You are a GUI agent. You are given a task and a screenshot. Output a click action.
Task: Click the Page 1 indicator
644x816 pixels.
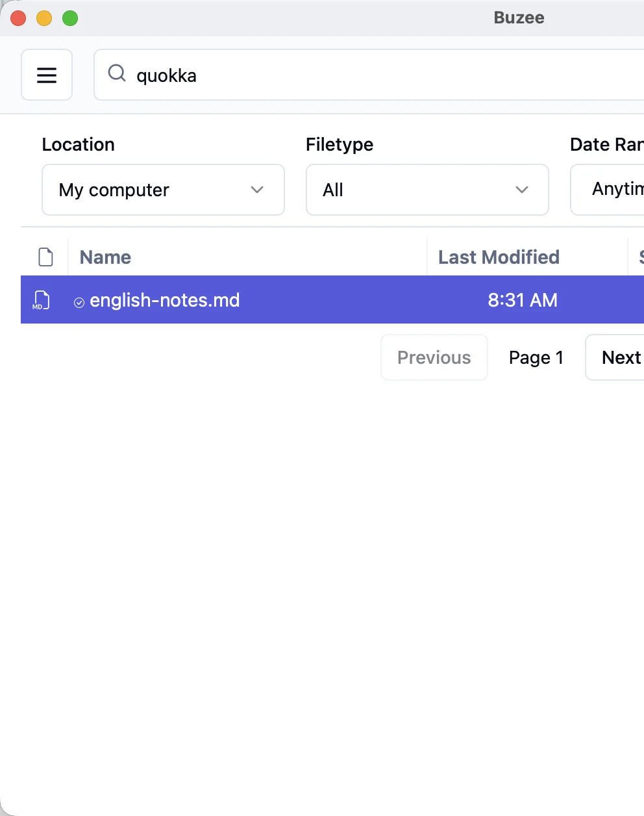click(x=536, y=358)
